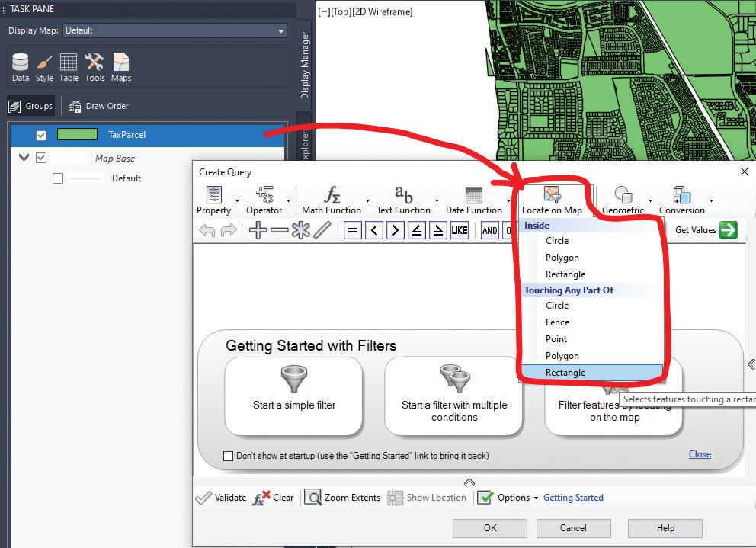Uncheck the TaxParcel layer checkbox
The height and width of the screenshot is (548, 756).
click(41, 136)
